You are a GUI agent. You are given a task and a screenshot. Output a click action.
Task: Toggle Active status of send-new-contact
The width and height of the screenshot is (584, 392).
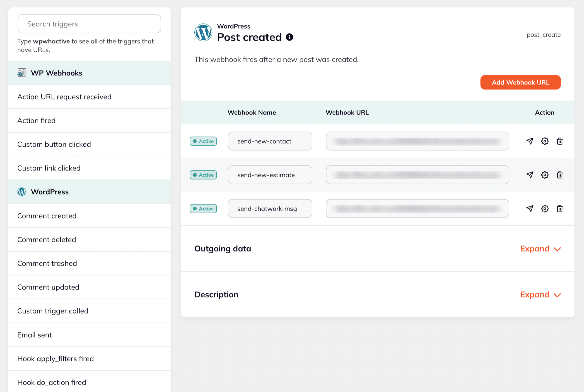[x=203, y=141]
